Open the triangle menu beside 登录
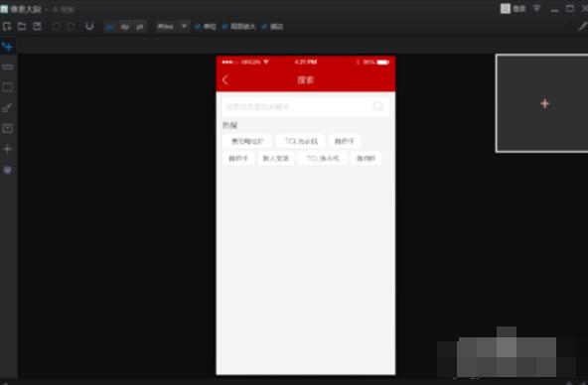Viewport: 588px width, 385px height. [x=536, y=8]
